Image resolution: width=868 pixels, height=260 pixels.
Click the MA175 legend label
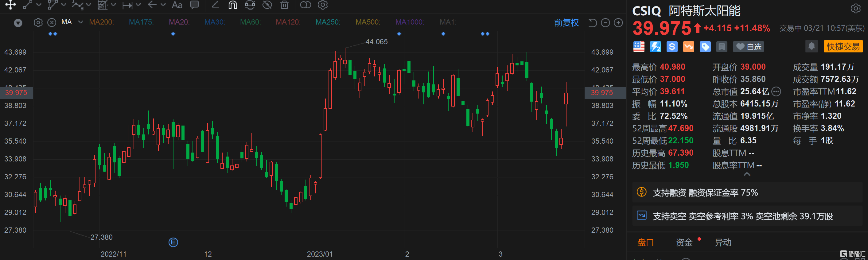[141, 22]
